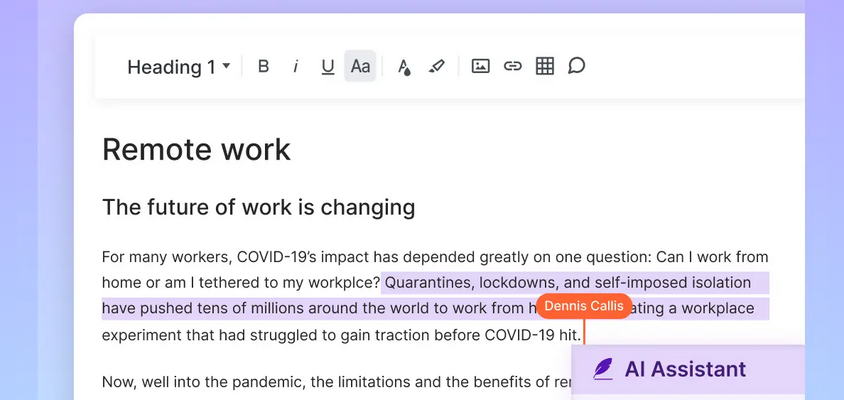Click the Aa text style icon
Image resolution: width=844 pixels, height=400 pixels.
[x=360, y=67]
